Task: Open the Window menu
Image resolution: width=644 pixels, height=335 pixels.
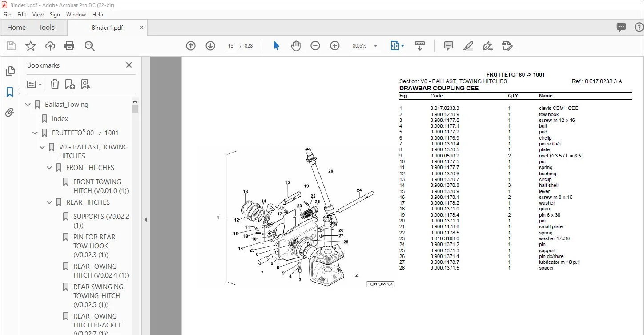Action: pyautogui.click(x=76, y=15)
